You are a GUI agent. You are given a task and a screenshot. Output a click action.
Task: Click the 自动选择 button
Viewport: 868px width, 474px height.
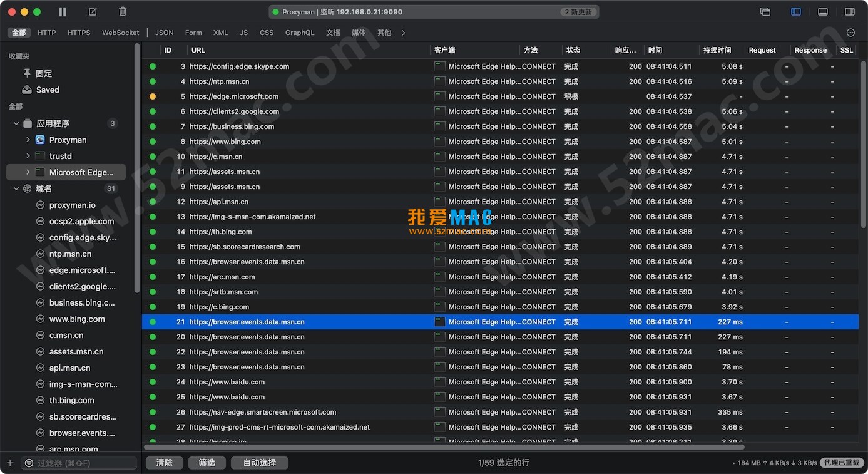point(260,463)
